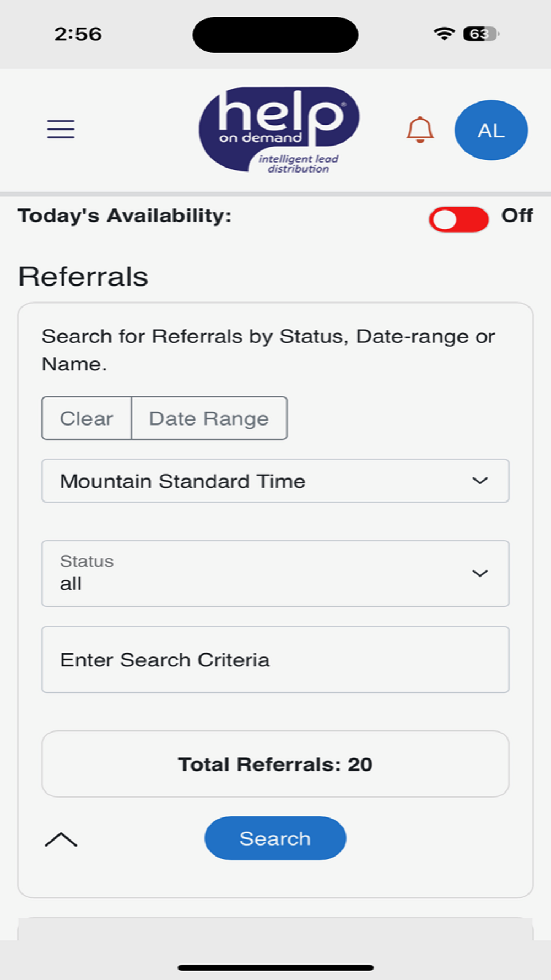The width and height of the screenshot is (551, 980).
Task: Tap the Wi-Fi status icon
Action: point(444,34)
